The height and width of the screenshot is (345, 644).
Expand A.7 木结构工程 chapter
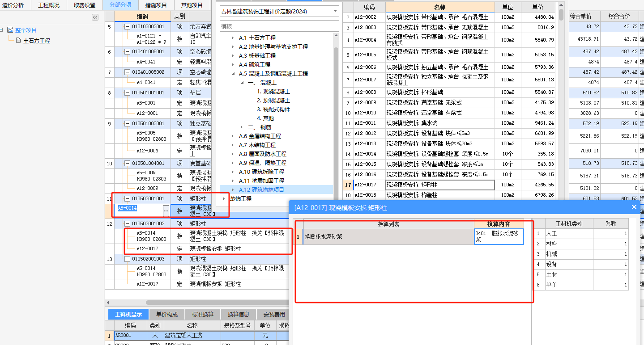pyautogui.click(x=233, y=145)
